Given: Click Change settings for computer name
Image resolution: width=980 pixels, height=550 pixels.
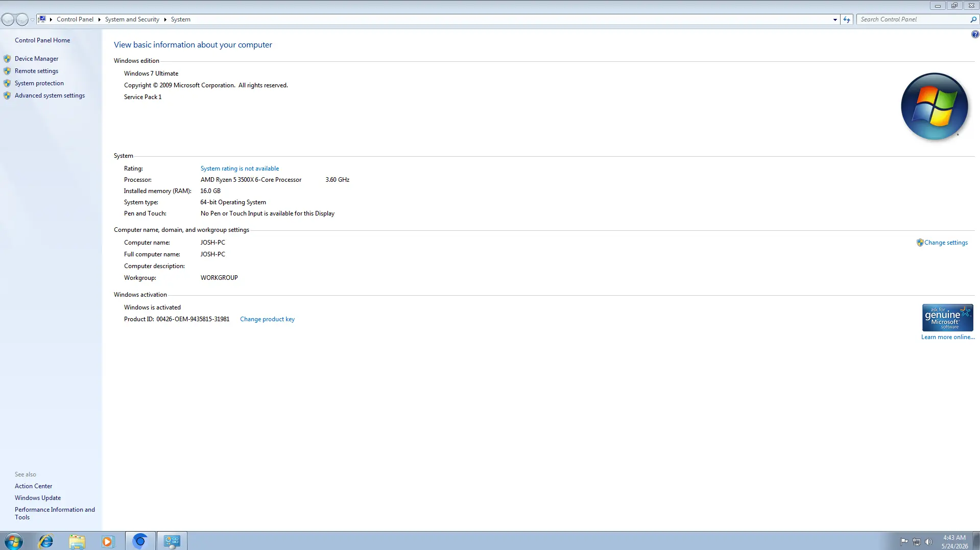Looking at the screenshot, I should pyautogui.click(x=946, y=243).
